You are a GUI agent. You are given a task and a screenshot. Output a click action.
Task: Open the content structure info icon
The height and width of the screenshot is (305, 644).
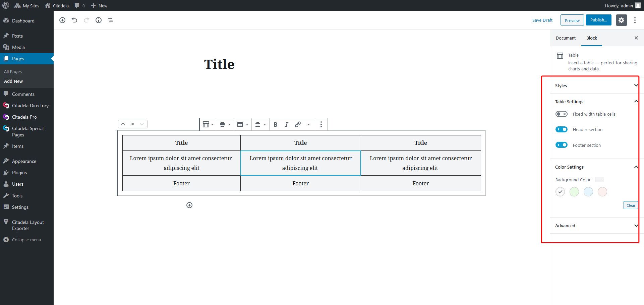click(99, 20)
